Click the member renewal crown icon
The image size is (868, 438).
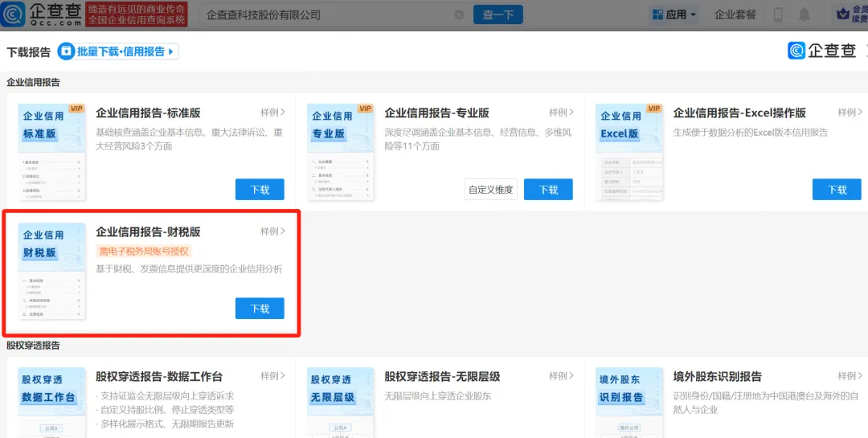coord(843,14)
